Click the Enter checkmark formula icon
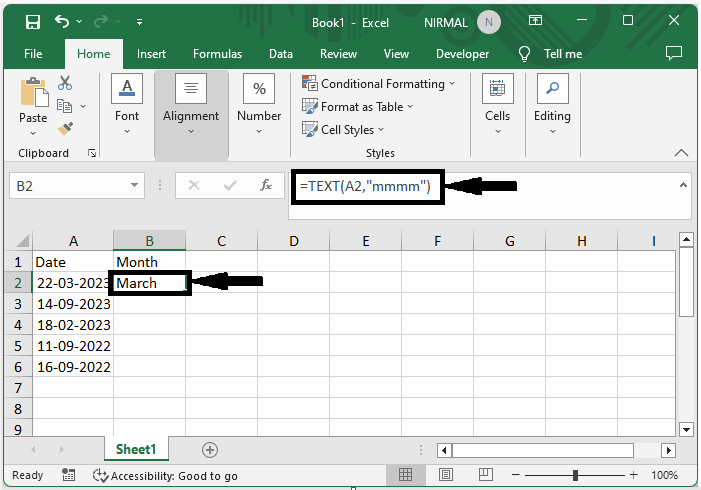Screen dimensions: 701x490 tap(230, 185)
